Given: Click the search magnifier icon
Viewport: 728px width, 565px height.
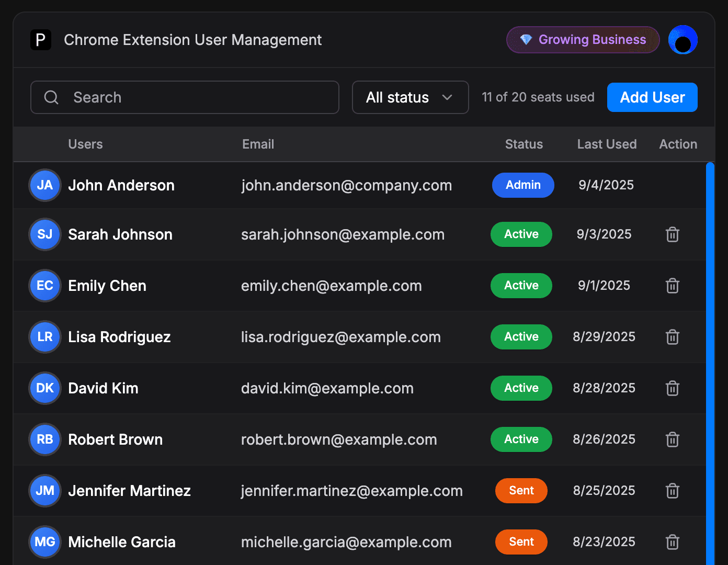Looking at the screenshot, I should [51, 97].
